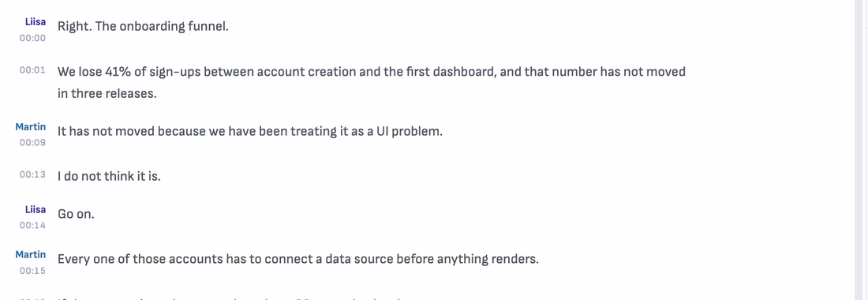
Task: Jump to the 00:01 timestamp
Action: point(32,70)
